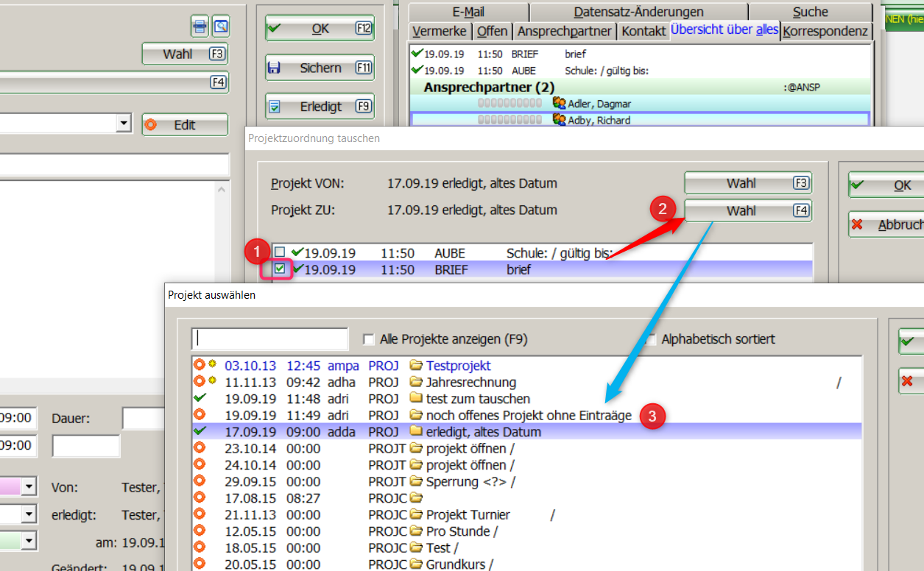This screenshot has width=924, height=571.
Task: Uncheck the BRIEF entry checkbox
Action: coord(280,269)
